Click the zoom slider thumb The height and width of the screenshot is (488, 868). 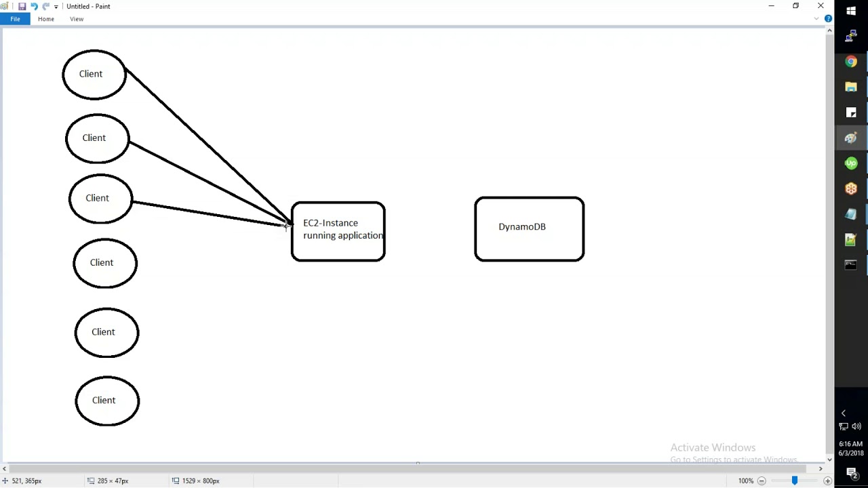(x=795, y=481)
